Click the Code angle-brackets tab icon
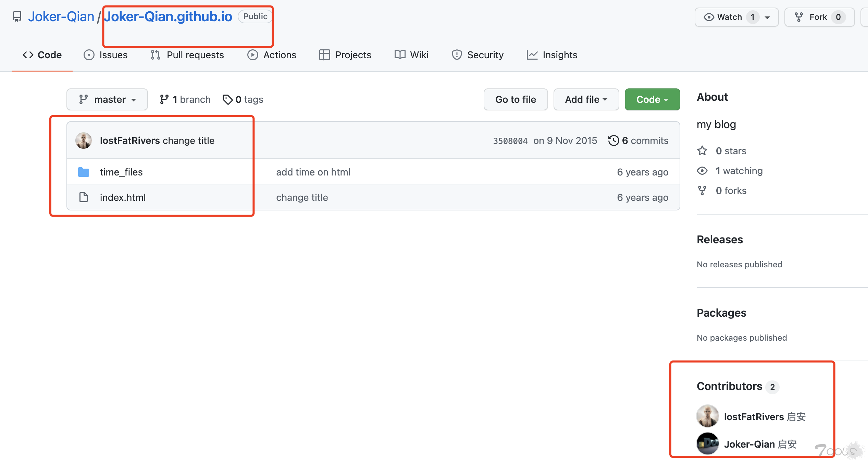This screenshot has height=462, width=868. 28,55
